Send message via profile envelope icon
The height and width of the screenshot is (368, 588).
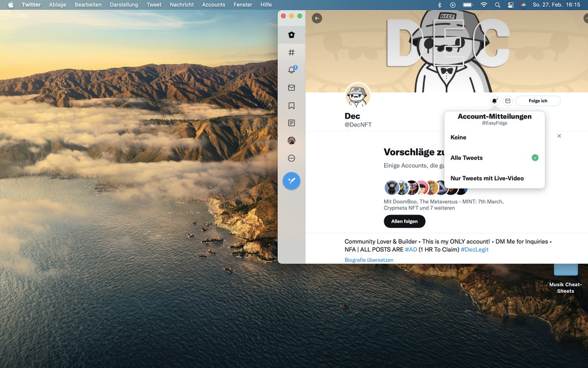508,101
